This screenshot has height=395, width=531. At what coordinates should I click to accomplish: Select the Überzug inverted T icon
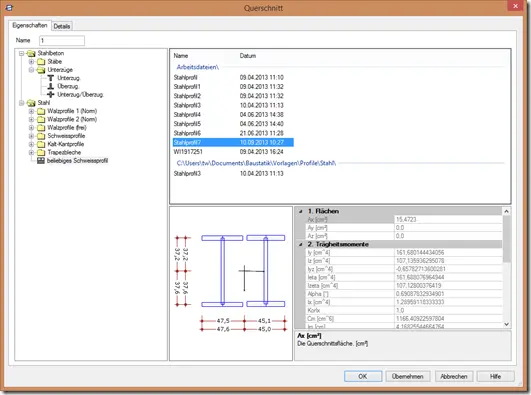(x=51, y=86)
